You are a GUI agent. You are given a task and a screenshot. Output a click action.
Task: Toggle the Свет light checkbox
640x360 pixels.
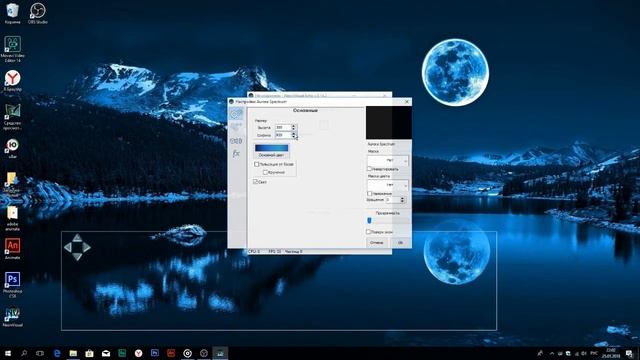256,182
